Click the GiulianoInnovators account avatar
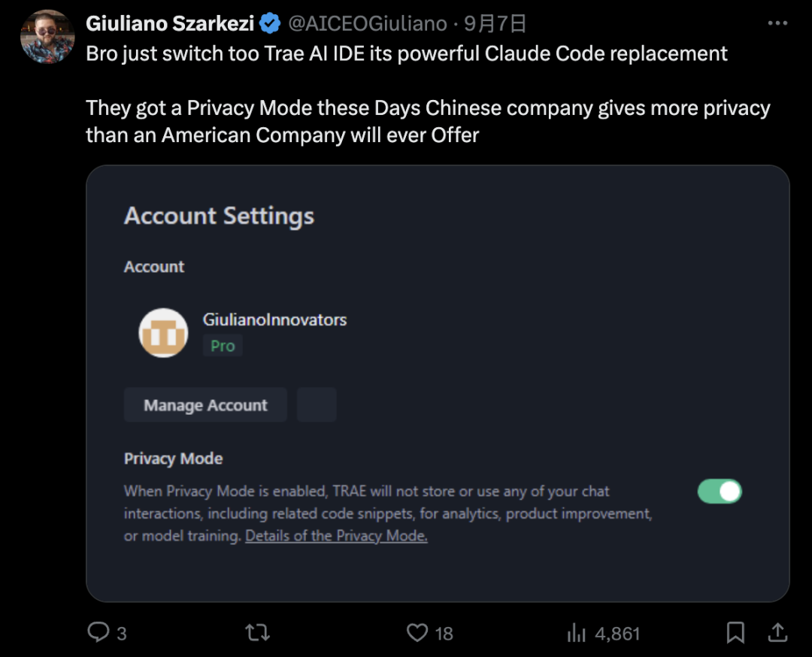Viewport: 812px width, 657px height. click(x=163, y=333)
